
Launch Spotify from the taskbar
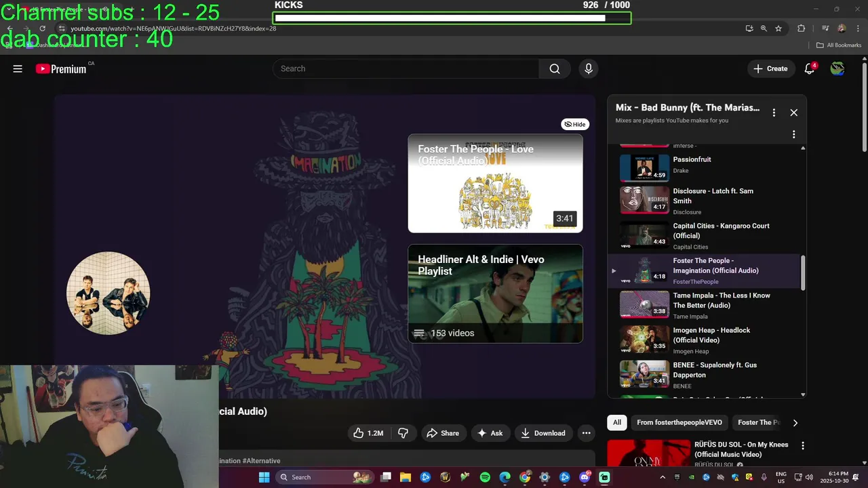click(485, 477)
